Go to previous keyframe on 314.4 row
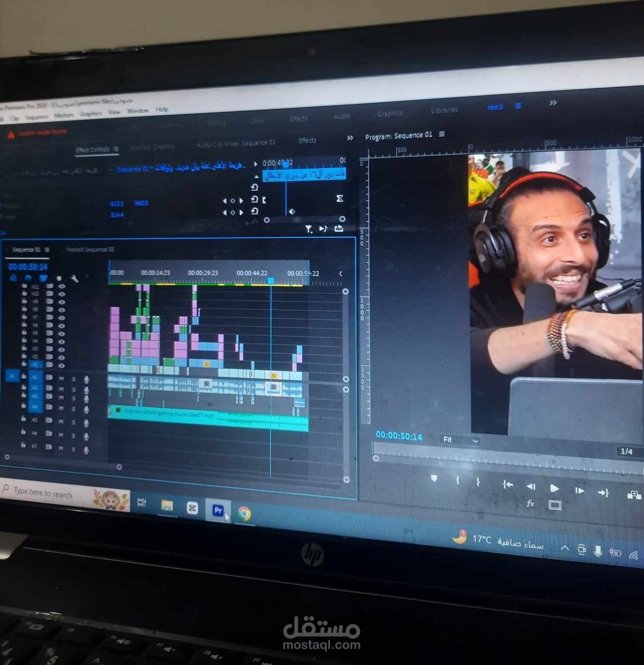Screen dimensions: 644x665 click(225, 213)
